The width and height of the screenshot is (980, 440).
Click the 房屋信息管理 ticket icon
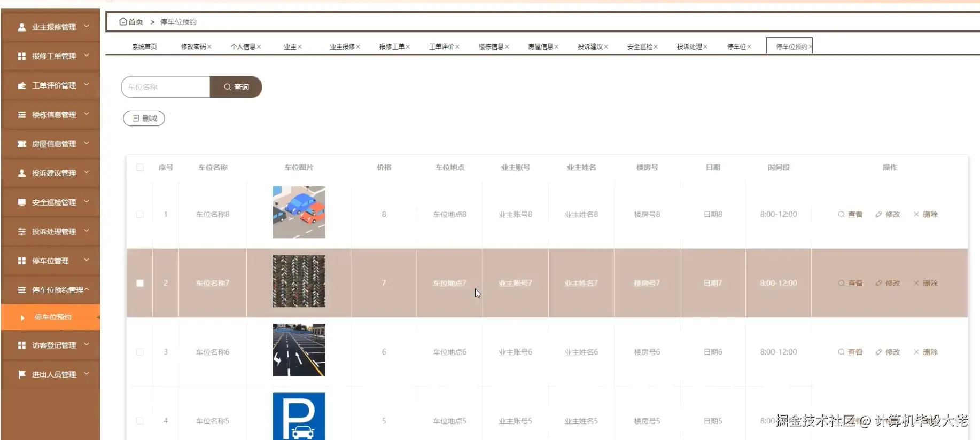click(21, 144)
